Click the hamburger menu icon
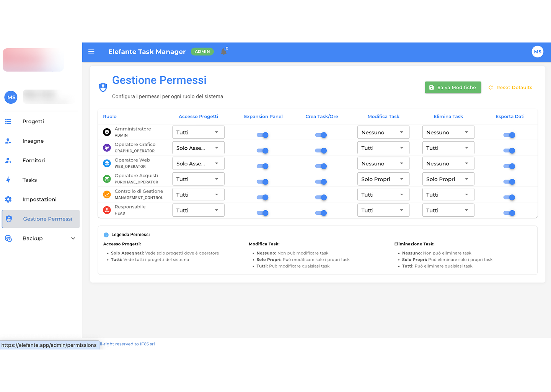The width and height of the screenshot is (551, 392). pos(91,52)
